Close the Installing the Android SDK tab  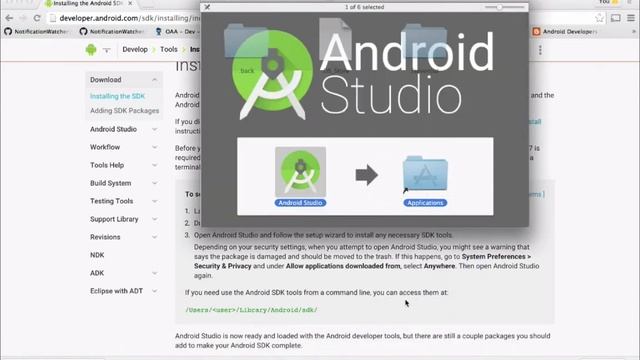point(130,3)
